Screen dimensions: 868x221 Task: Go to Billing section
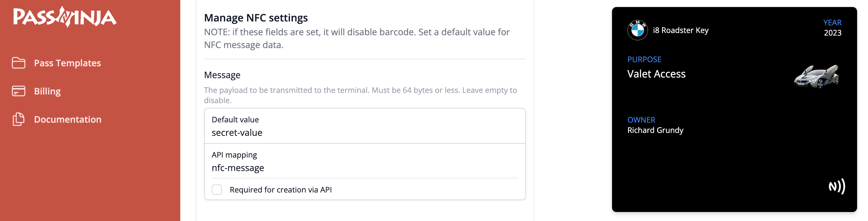tap(47, 91)
